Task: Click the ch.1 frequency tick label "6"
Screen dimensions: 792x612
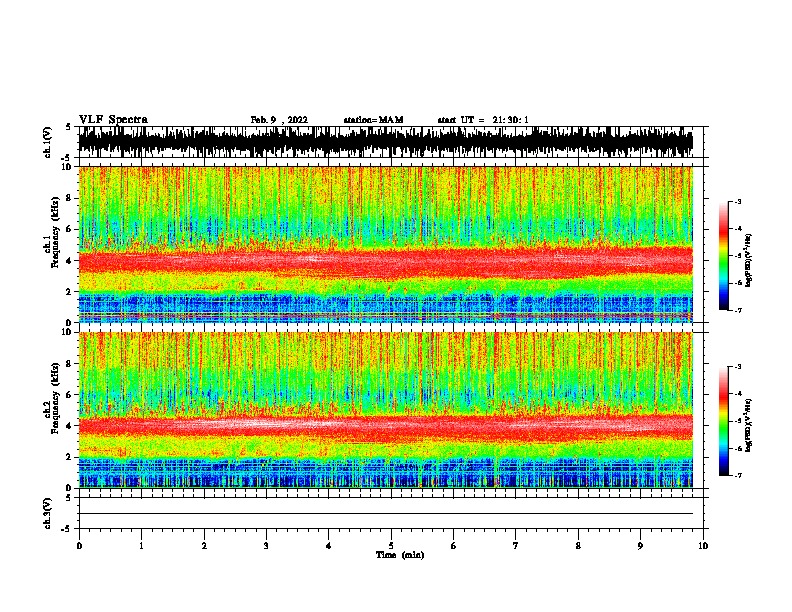Action: pyautogui.click(x=70, y=229)
